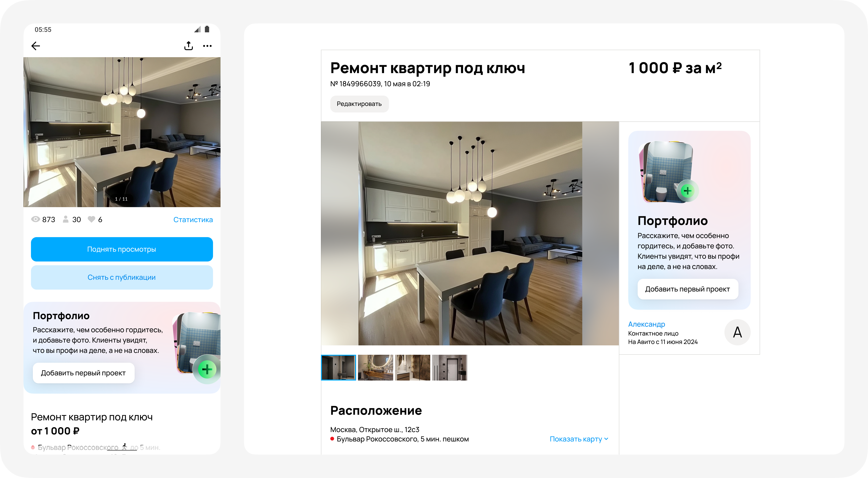The image size is (868, 478).
Task: Click the round avatar with letter A
Action: pyautogui.click(x=737, y=332)
